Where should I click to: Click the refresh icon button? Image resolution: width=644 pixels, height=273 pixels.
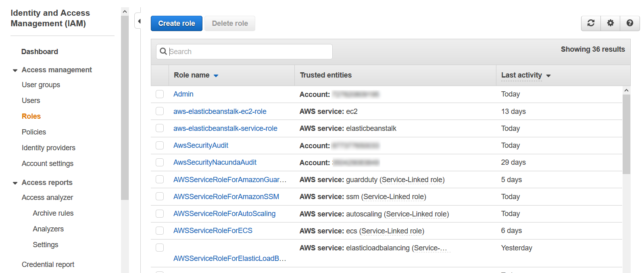(x=591, y=23)
